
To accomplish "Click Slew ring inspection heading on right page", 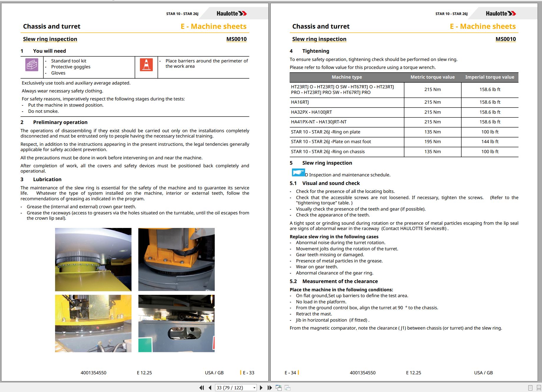I will 319,39.
